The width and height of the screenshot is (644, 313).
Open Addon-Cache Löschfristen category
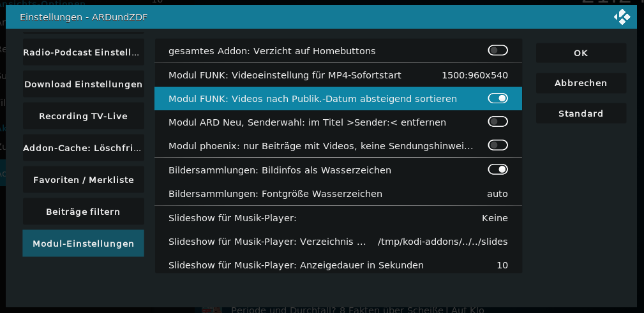tap(84, 148)
